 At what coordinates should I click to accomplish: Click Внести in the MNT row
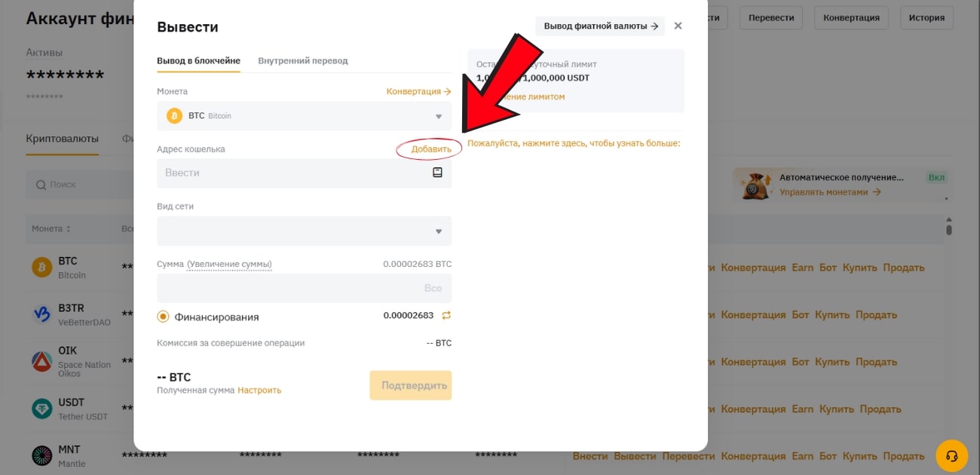(x=590, y=456)
